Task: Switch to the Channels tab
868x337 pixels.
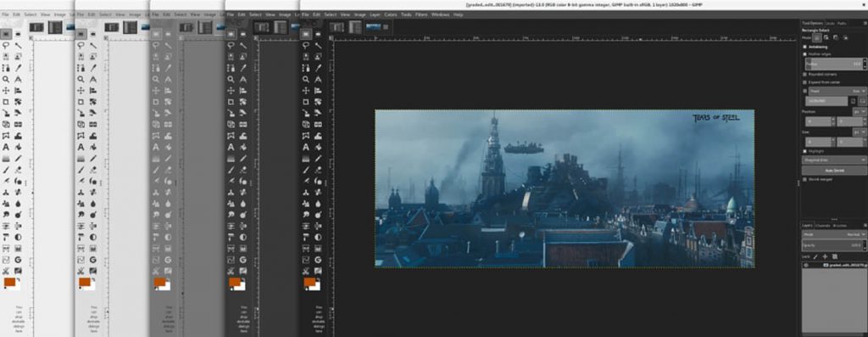Action: point(823,226)
